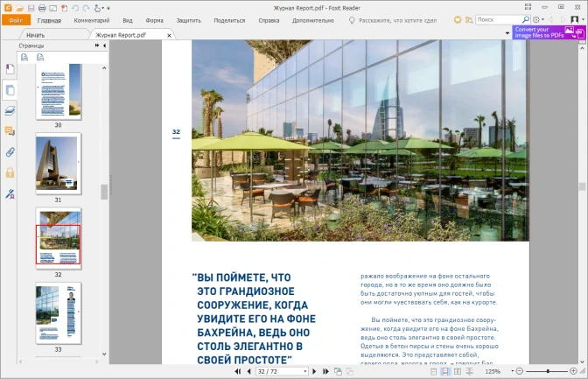Expand the Страницы panel using the double-arrow
The height and width of the screenshot is (379, 588).
(97, 46)
